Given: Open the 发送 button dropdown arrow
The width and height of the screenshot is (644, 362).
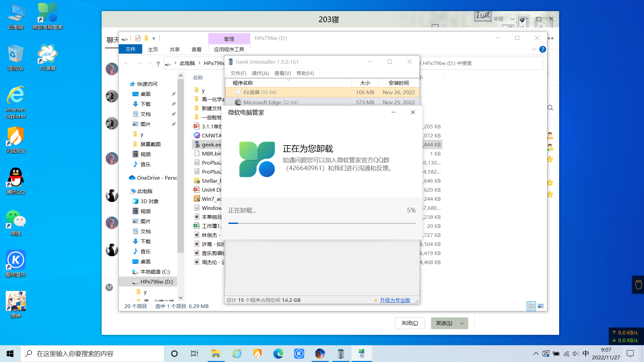Looking at the screenshot, I should pos(462,323).
